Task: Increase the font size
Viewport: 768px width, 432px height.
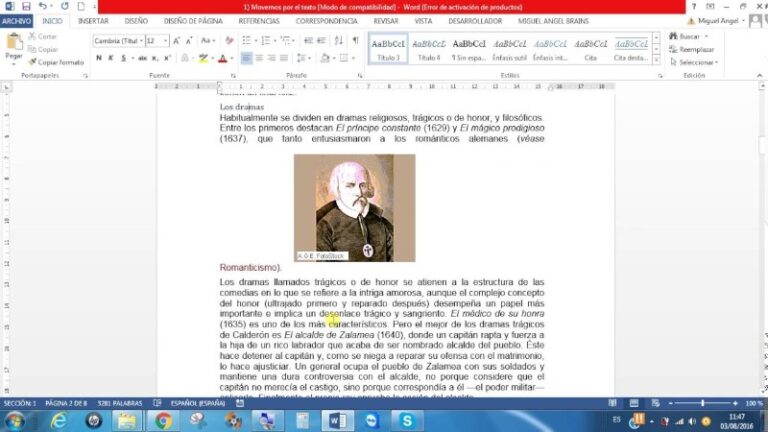Action: [x=176, y=41]
